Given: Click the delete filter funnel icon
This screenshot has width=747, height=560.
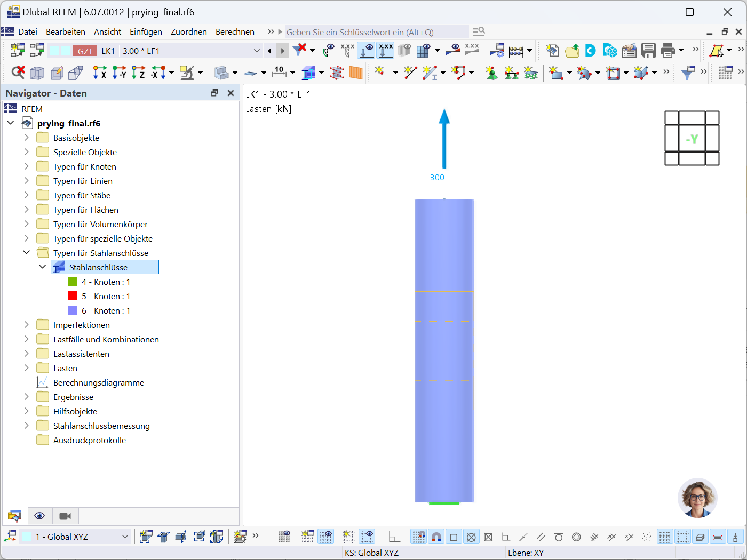Looking at the screenshot, I should tap(300, 51).
